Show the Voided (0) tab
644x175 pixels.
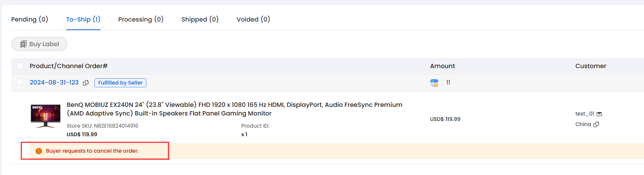pyautogui.click(x=253, y=19)
